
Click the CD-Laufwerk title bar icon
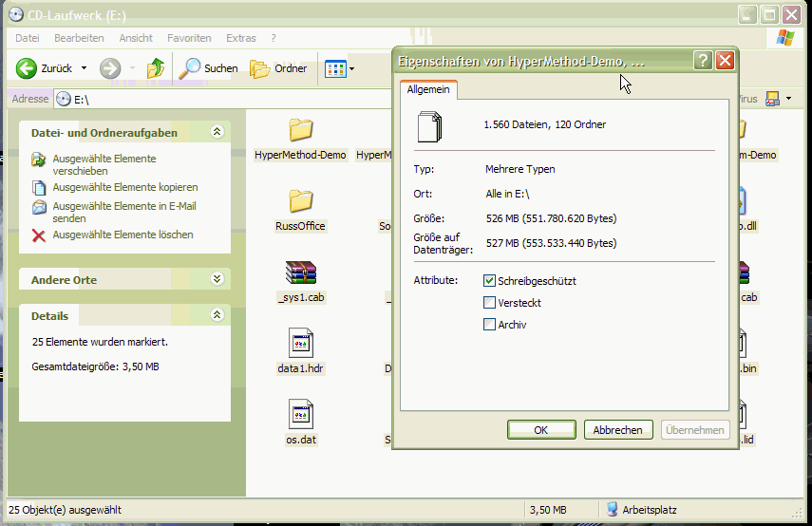[16, 14]
